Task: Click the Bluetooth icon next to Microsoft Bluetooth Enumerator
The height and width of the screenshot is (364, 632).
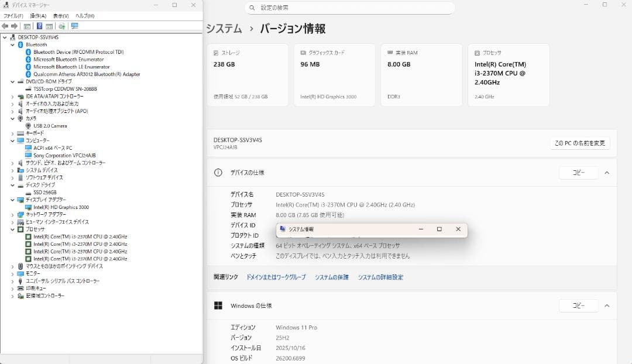Action: coord(28,59)
